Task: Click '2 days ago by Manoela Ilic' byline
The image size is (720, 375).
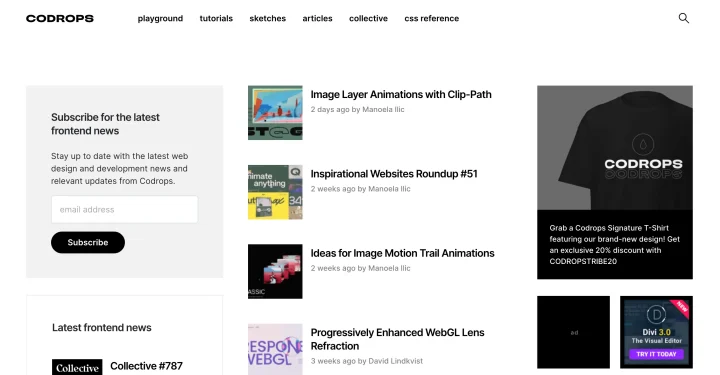Action: coord(357,110)
